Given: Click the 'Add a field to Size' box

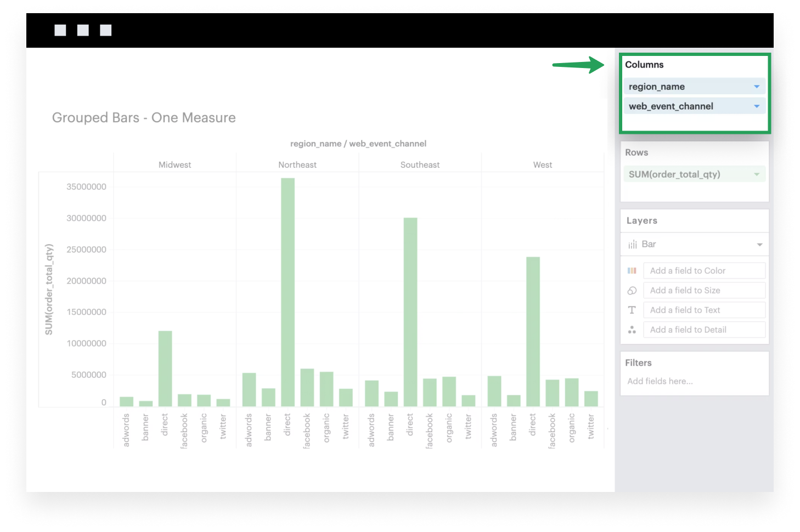Looking at the screenshot, I should 704,290.
